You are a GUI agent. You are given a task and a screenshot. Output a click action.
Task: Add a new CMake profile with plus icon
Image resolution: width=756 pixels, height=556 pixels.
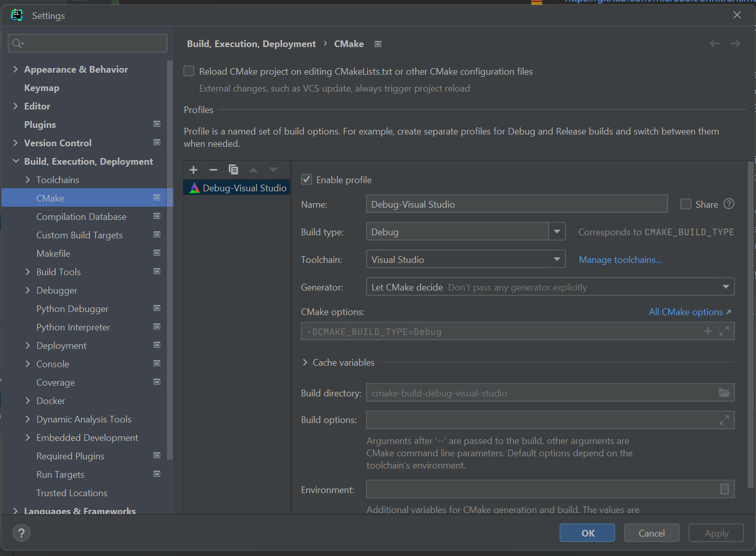(193, 170)
